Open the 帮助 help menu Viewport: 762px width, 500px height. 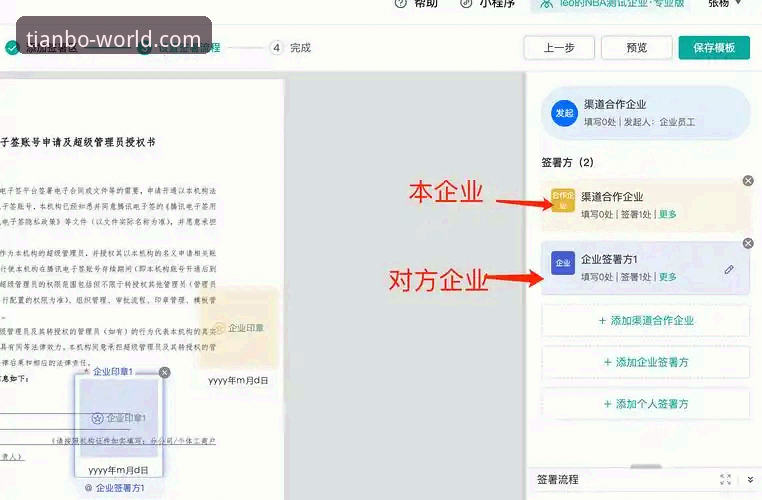point(416,4)
